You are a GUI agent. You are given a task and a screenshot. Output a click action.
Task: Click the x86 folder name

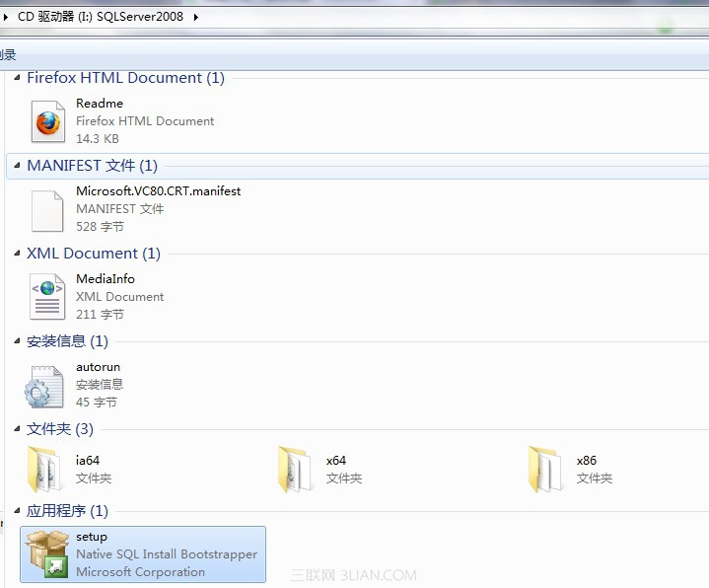click(x=587, y=461)
